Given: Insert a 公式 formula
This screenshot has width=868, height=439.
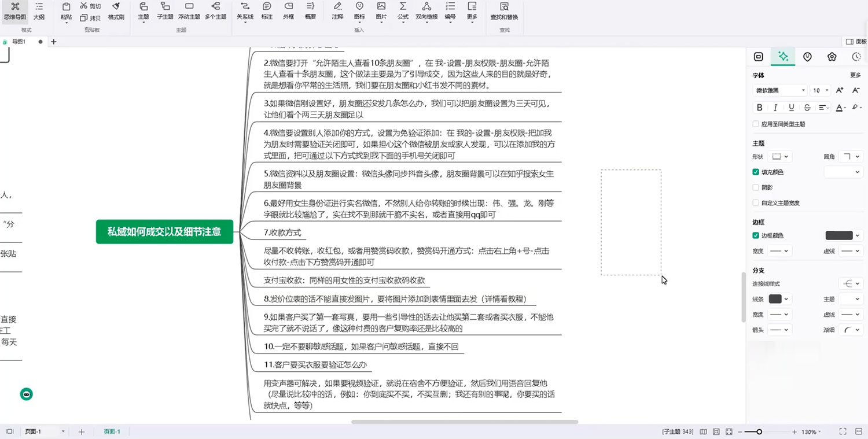Looking at the screenshot, I should (402, 13).
